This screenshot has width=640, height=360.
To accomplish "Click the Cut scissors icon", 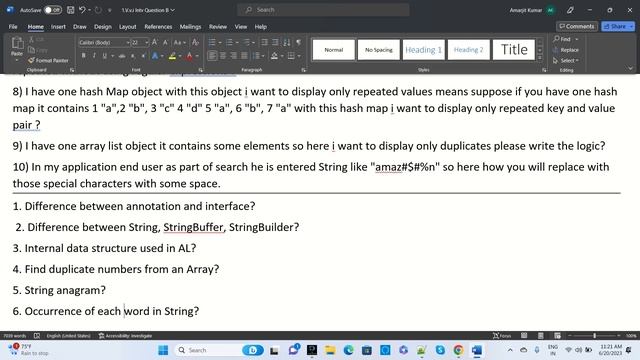I will pyautogui.click(x=31, y=39).
